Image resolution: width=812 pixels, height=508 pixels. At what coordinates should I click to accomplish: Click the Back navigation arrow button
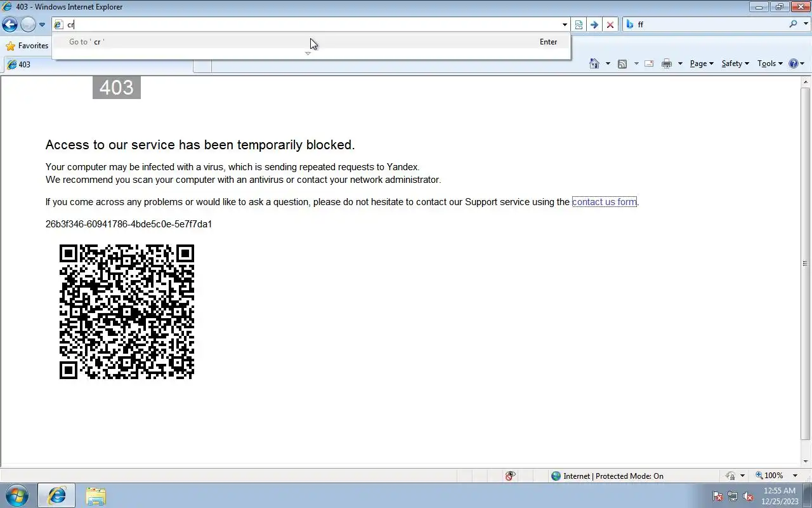tap(10, 25)
